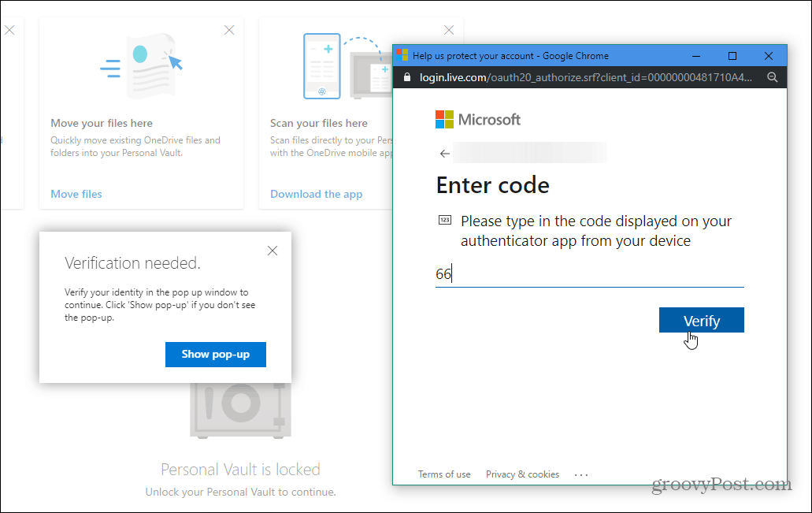Viewport: 812px width, 513px height.
Task: Click Show pop-up button
Action: pos(216,355)
